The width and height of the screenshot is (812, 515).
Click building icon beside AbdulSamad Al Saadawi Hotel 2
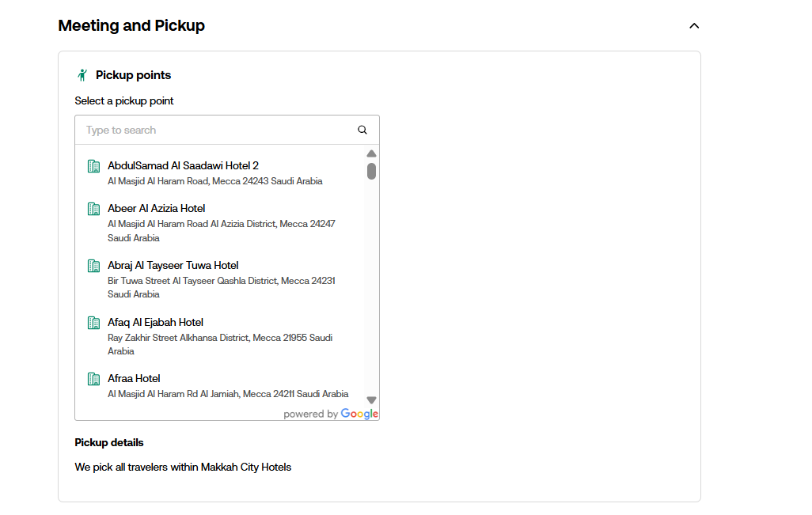[x=93, y=166]
